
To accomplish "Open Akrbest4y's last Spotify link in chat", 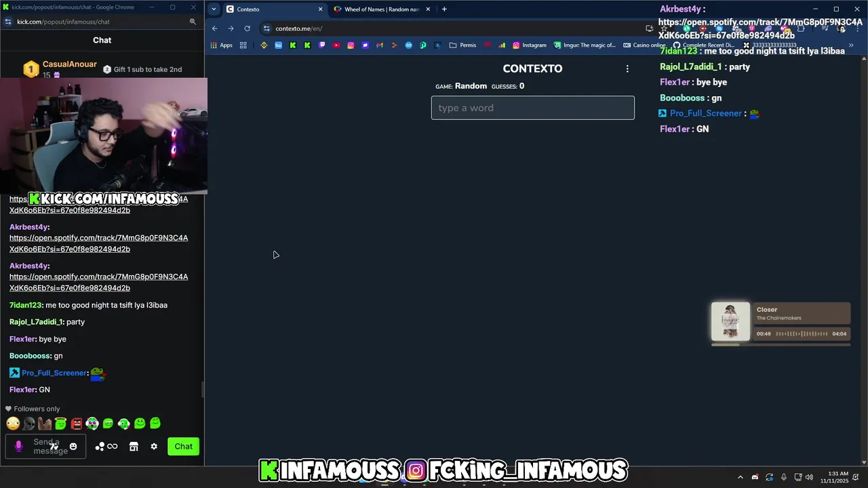I will (98, 282).
